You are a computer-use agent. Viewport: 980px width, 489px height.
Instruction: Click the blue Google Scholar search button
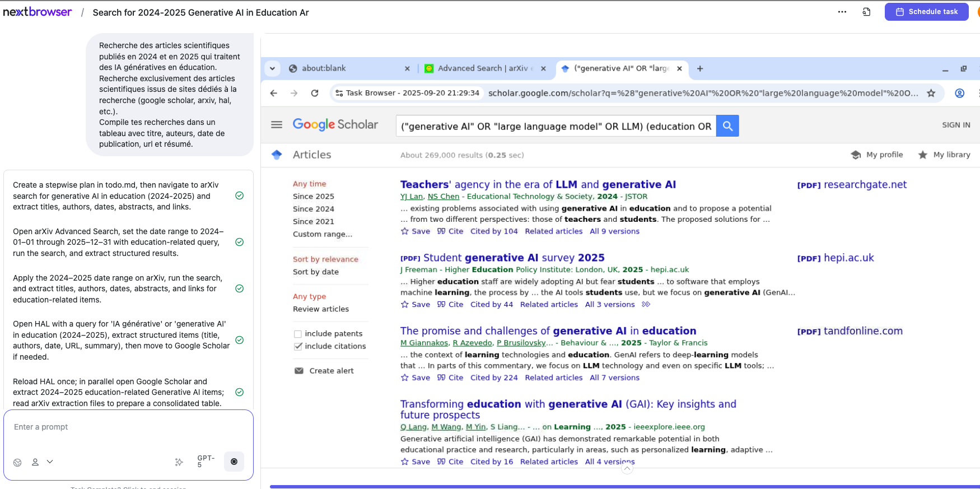click(x=727, y=126)
